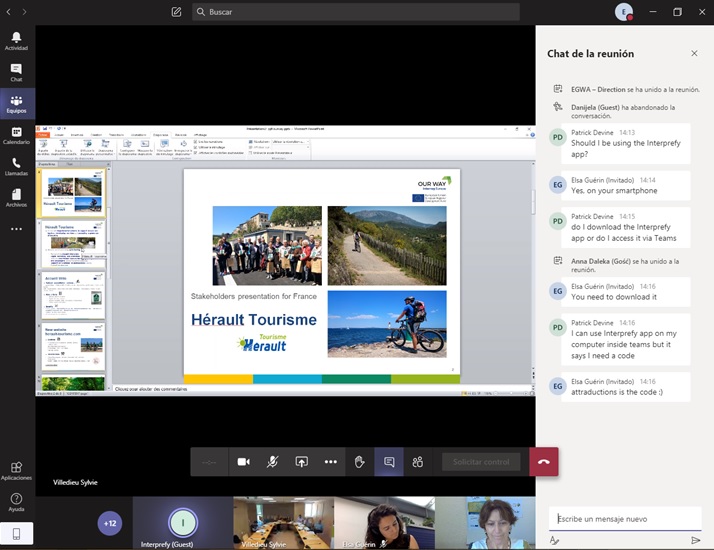Click the 'You need to download it' message
Viewport: 714px width, 550px height.
pos(626,292)
